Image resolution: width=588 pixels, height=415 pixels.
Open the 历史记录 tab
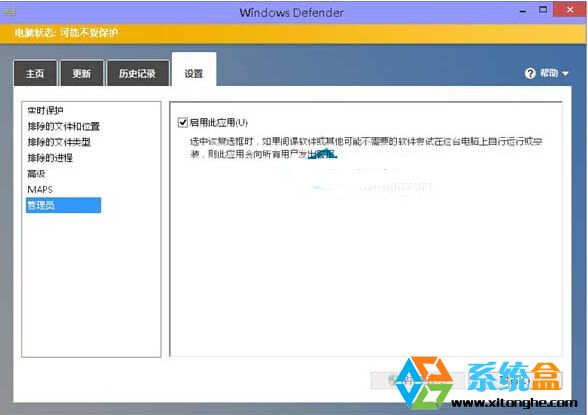138,73
